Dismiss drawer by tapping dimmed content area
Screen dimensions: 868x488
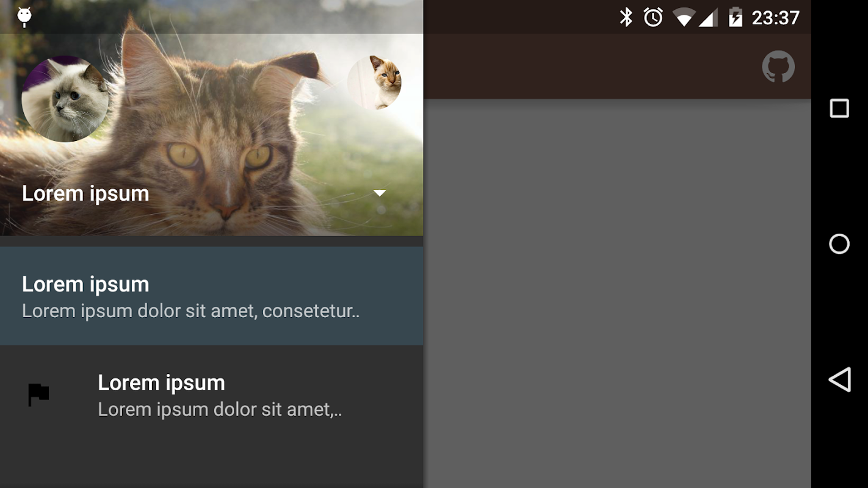click(617, 293)
